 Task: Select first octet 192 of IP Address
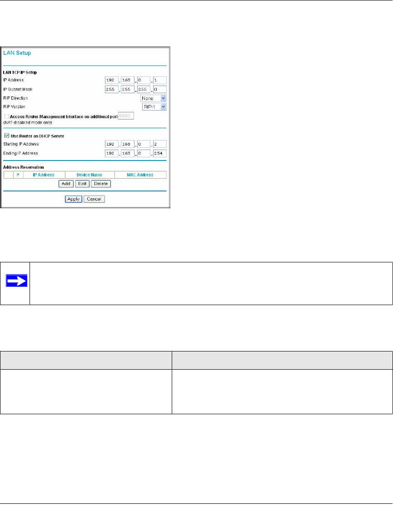coord(112,80)
